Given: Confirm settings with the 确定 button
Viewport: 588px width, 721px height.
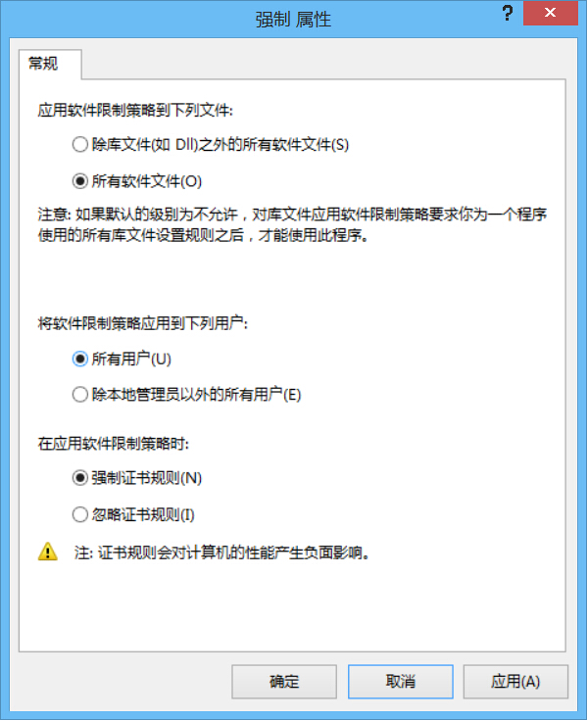Looking at the screenshot, I should tap(284, 682).
